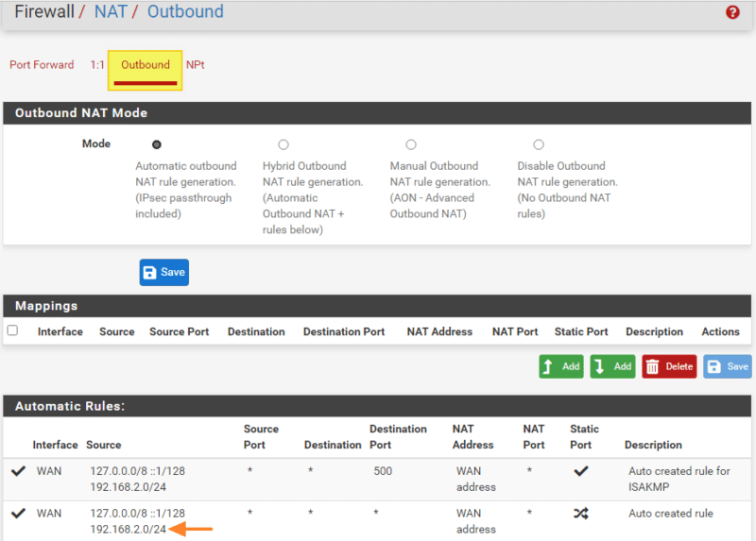Click the red help question mark icon
This screenshot has height=541, width=756.
pyautogui.click(x=732, y=12)
